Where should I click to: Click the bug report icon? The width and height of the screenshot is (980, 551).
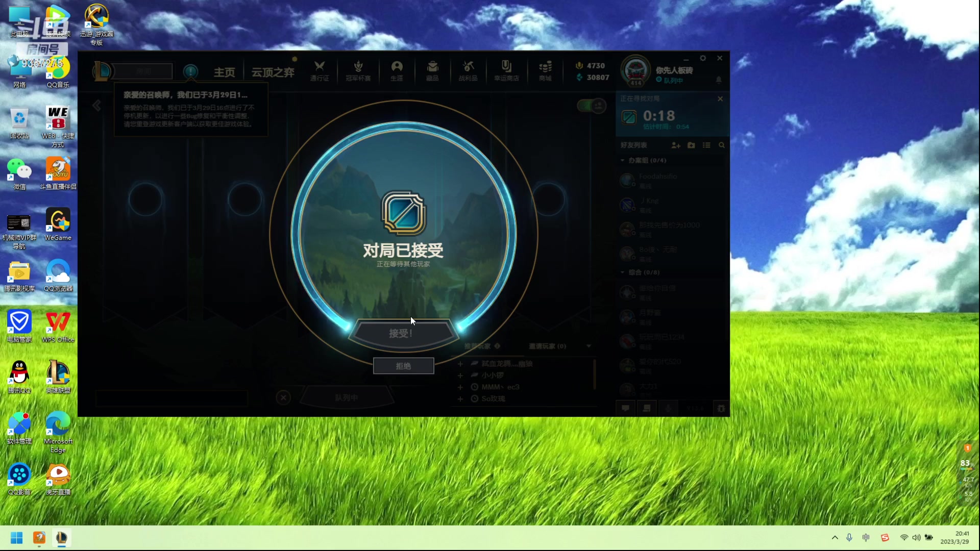pos(721,408)
